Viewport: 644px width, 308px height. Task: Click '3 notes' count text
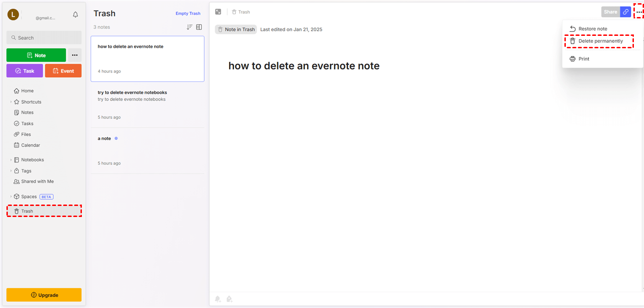click(x=102, y=27)
